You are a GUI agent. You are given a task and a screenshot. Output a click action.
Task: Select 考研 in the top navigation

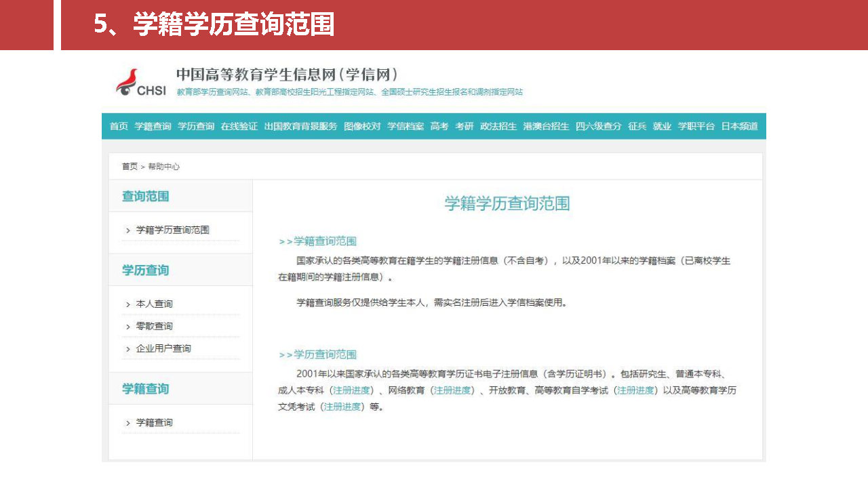point(465,126)
